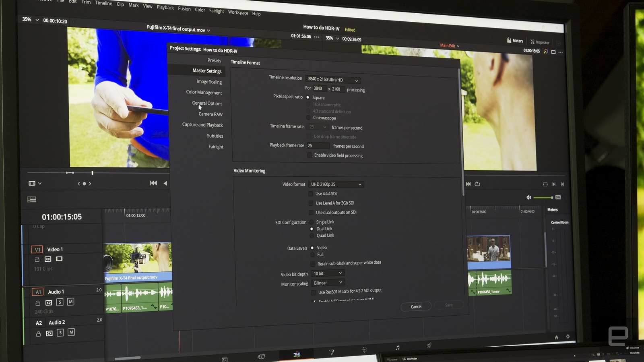Show the audio Meters panel
The height and width of the screenshot is (362, 644).
(x=515, y=41)
